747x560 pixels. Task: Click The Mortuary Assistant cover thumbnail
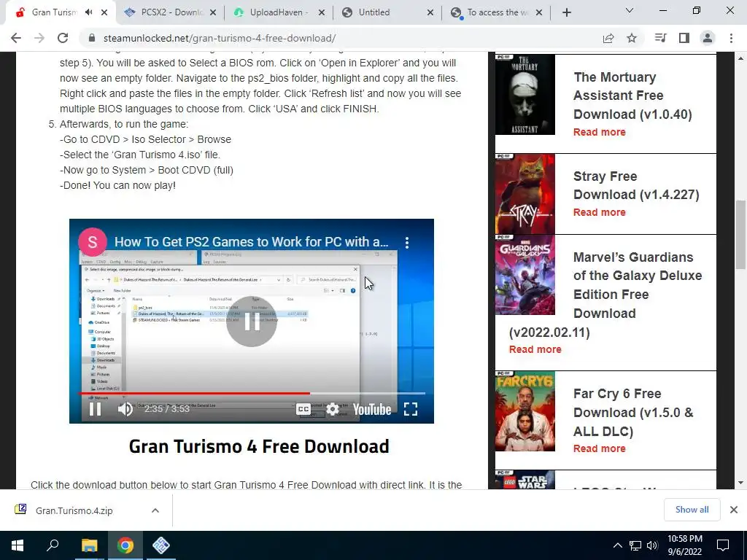(x=525, y=94)
